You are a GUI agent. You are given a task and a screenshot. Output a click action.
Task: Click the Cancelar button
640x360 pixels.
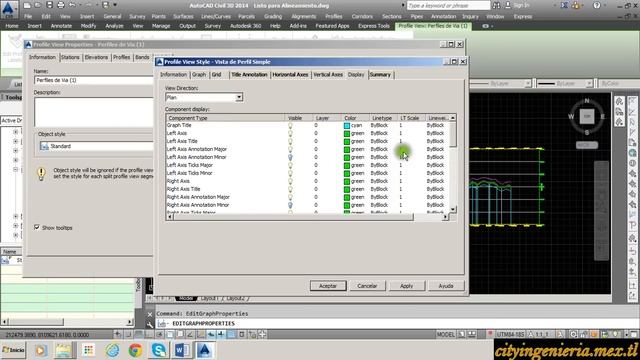367,286
